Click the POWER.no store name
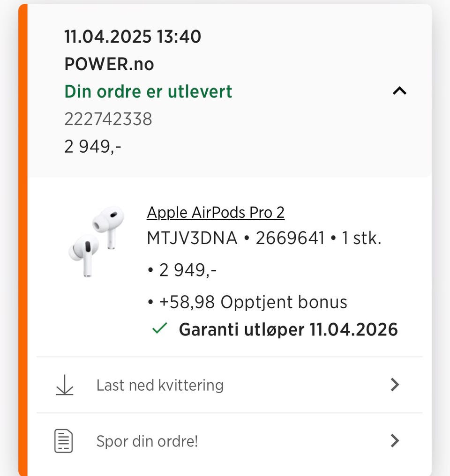450x476 pixels. click(x=109, y=64)
